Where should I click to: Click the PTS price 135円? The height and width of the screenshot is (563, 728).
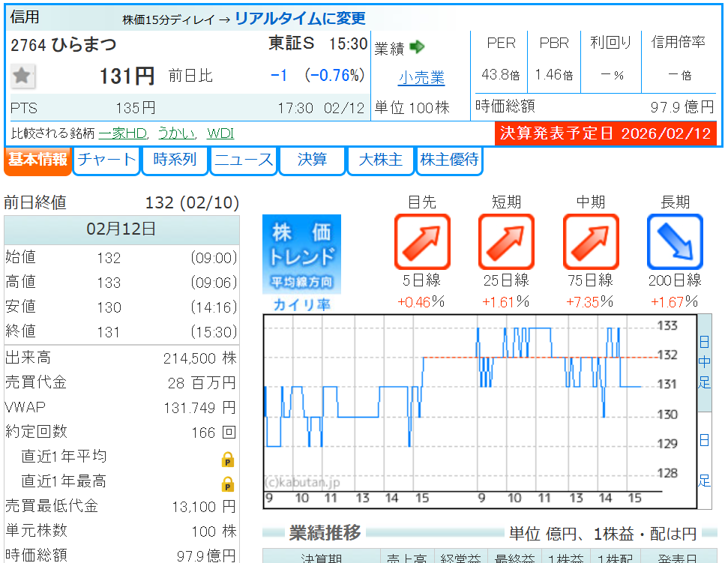click(x=136, y=108)
